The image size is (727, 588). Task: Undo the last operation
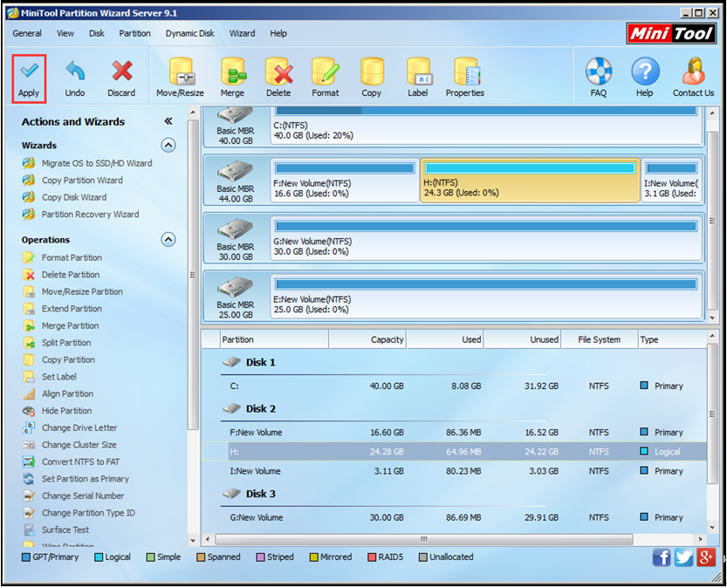tap(75, 79)
